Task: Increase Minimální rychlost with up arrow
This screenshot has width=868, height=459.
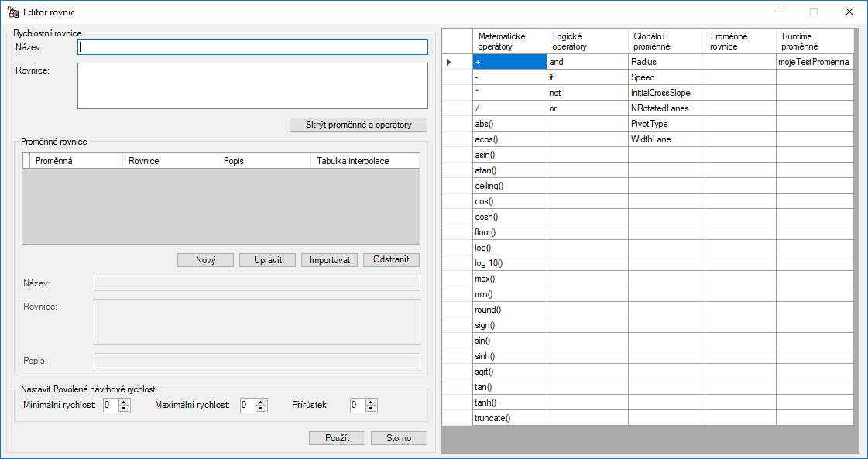Action: point(124,402)
